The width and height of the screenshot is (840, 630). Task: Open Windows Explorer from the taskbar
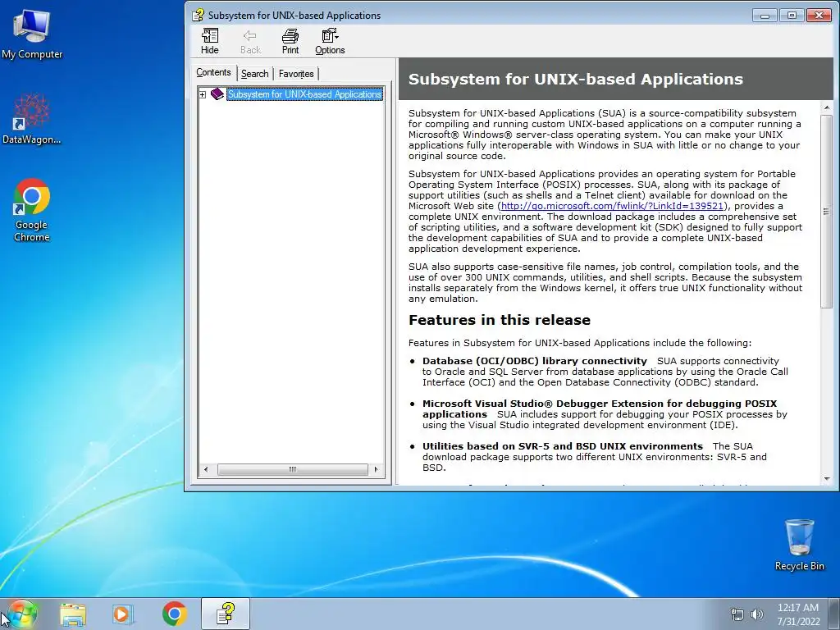(x=73, y=614)
